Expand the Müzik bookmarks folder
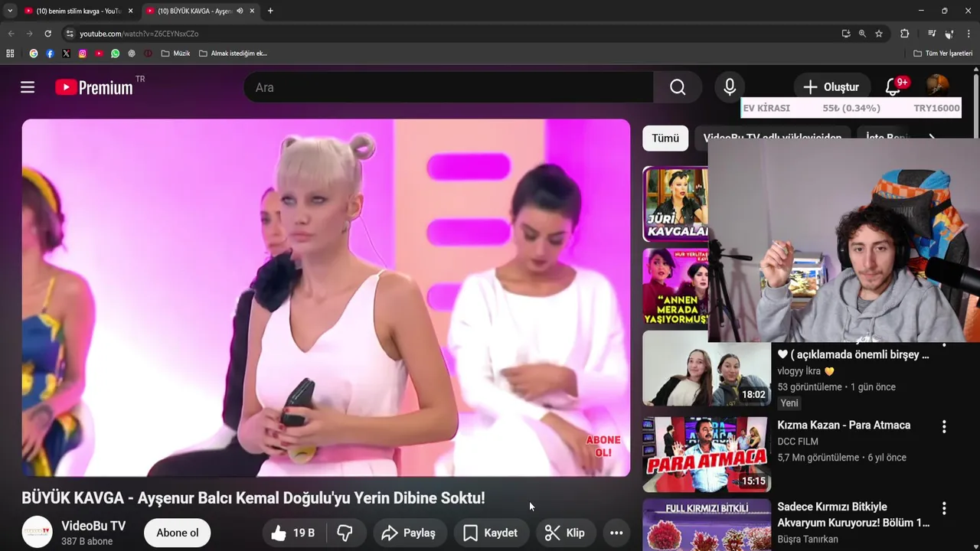 pyautogui.click(x=175, y=54)
